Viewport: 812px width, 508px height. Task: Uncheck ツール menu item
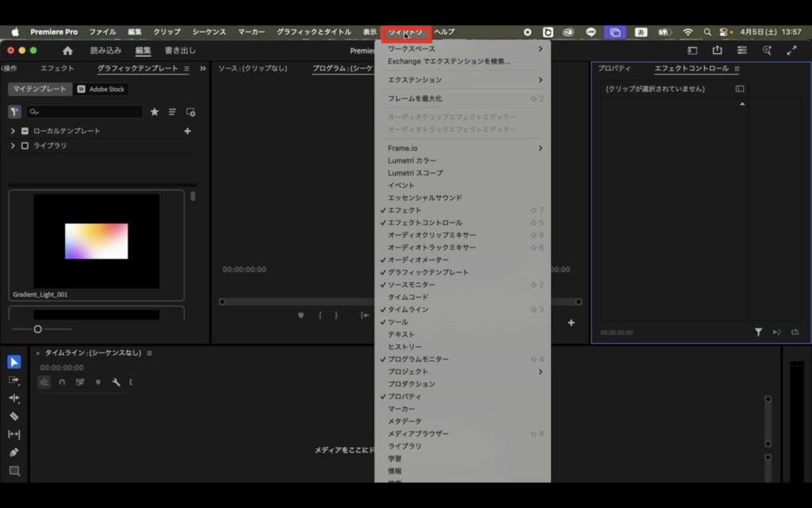pos(463,322)
